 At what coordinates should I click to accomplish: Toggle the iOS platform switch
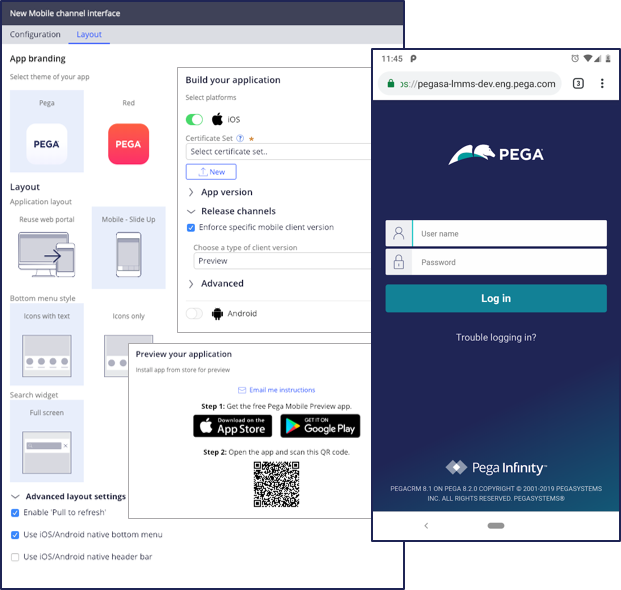194,119
